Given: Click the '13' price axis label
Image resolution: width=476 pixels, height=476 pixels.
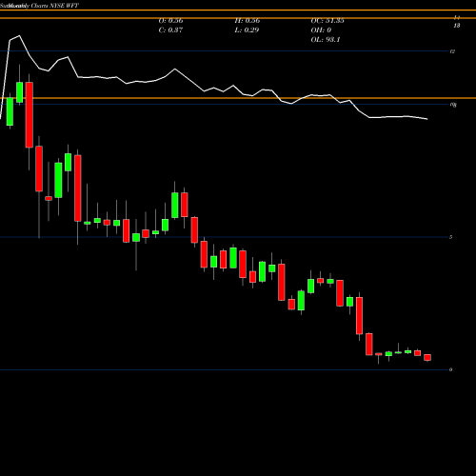Looking at the screenshot, I should click(457, 26).
